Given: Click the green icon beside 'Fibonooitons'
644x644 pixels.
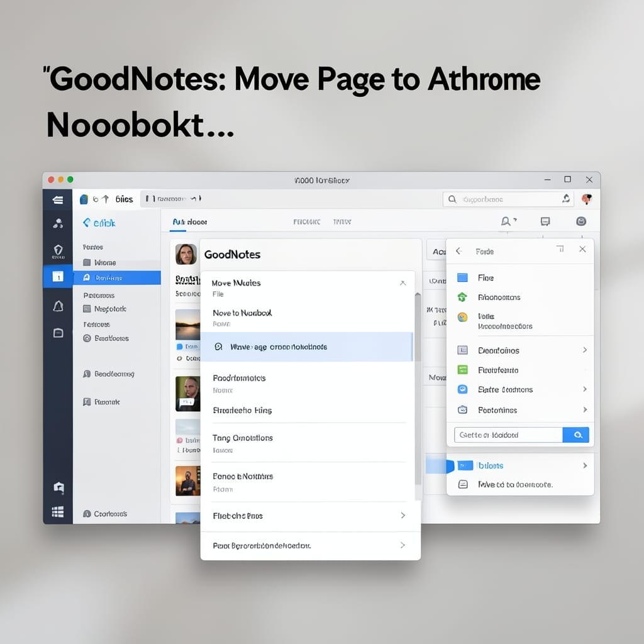Looking at the screenshot, I should click(x=462, y=297).
